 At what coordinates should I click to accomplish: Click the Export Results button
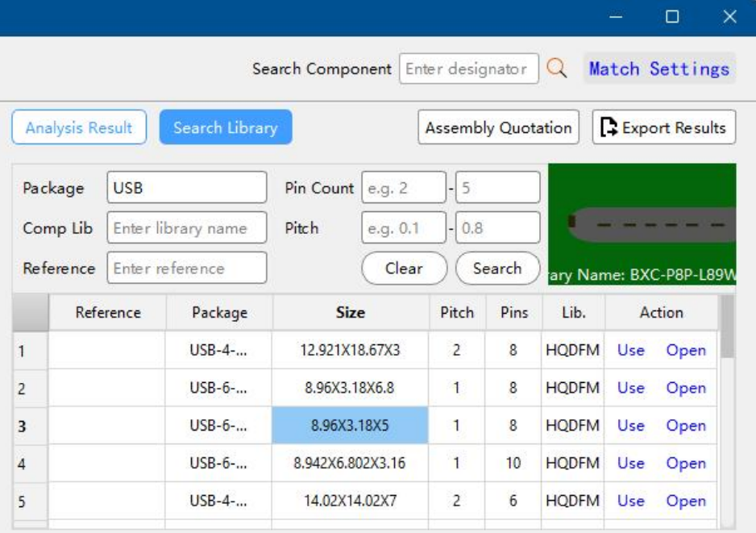click(x=664, y=127)
